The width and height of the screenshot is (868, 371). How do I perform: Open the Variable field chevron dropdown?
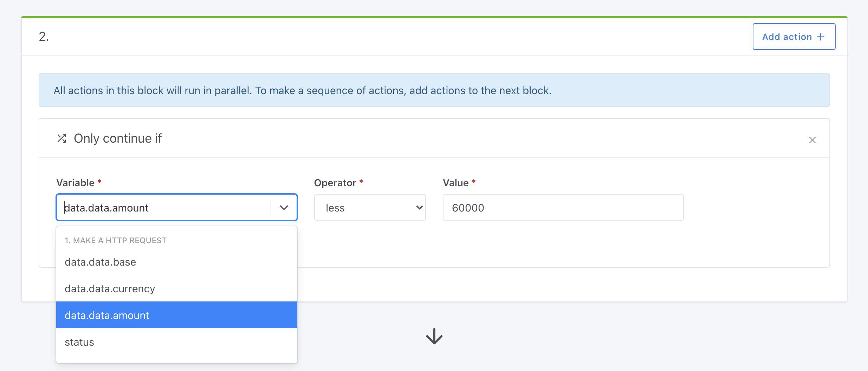pyautogui.click(x=284, y=207)
